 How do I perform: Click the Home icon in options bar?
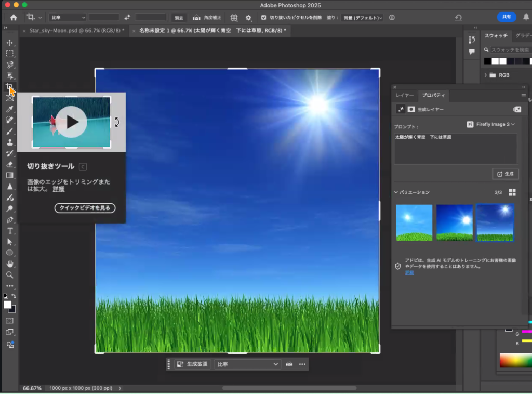pos(14,17)
